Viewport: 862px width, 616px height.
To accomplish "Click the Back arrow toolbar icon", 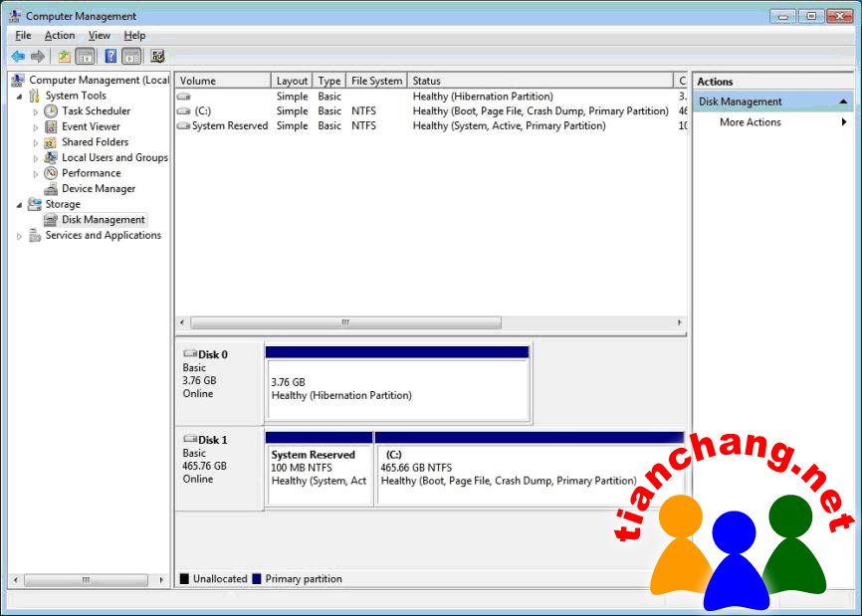I will pyautogui.click(x=18, y=56).
